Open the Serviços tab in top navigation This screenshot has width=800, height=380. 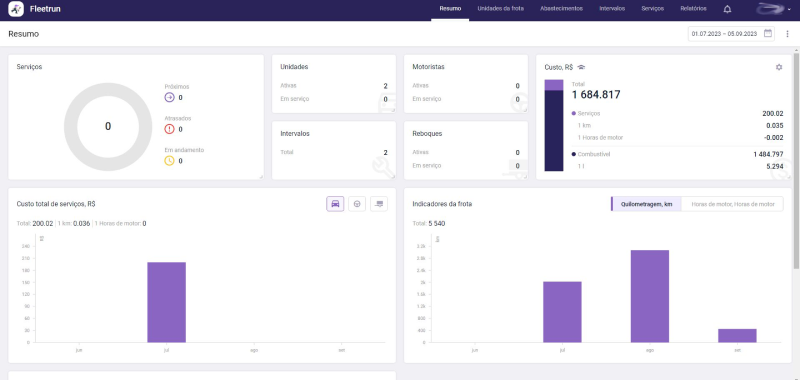tap(653, 9)
